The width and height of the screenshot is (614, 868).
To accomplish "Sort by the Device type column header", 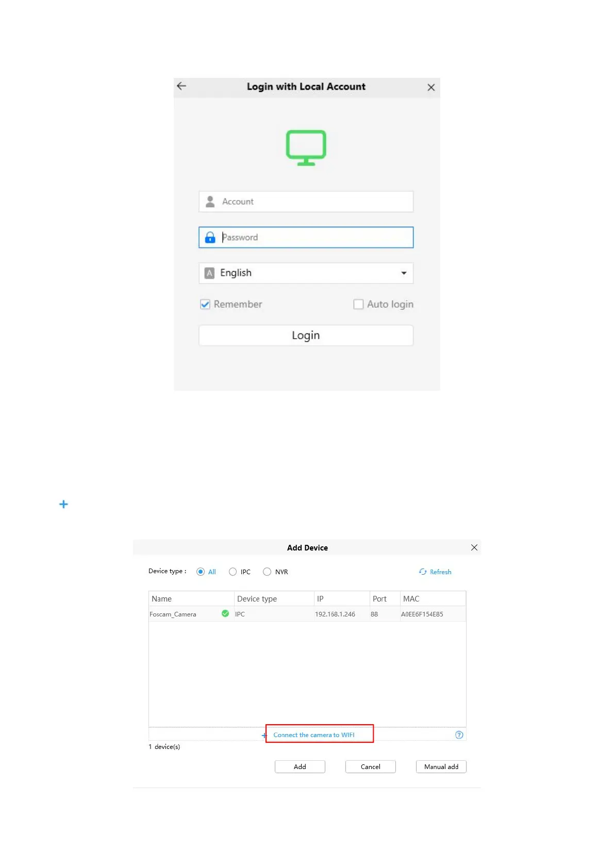I will 274,599.
